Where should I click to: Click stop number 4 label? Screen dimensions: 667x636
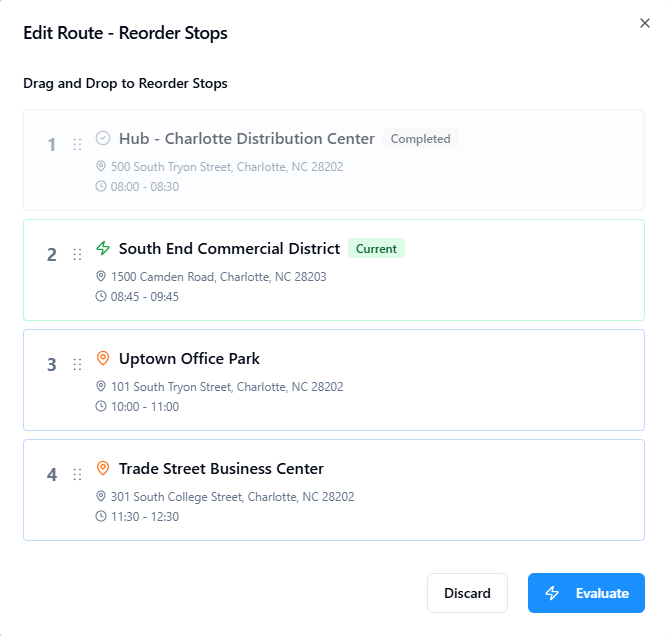click(x=52, y=475)
